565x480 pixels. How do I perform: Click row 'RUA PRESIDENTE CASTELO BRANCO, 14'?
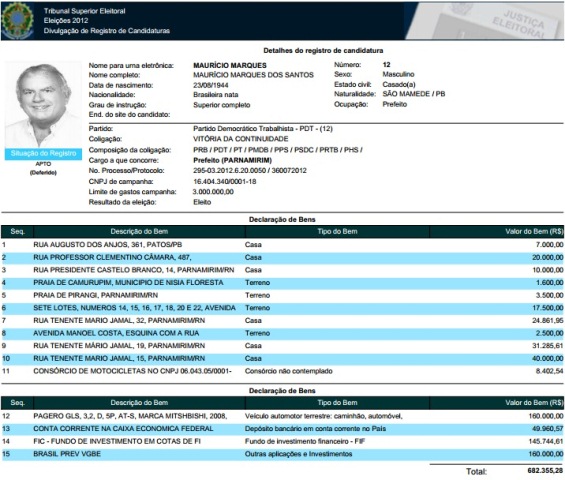pyautogui.click(x=282, y=270)
